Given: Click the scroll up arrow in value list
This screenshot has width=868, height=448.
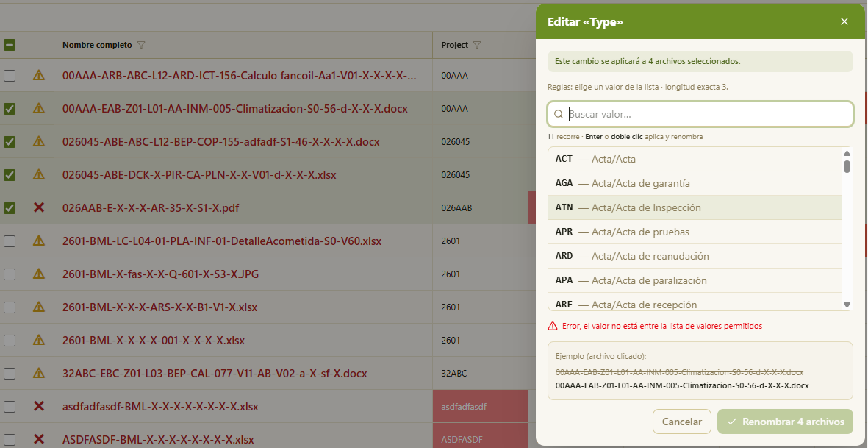Looking at the screenshot, I should point(847,154).
